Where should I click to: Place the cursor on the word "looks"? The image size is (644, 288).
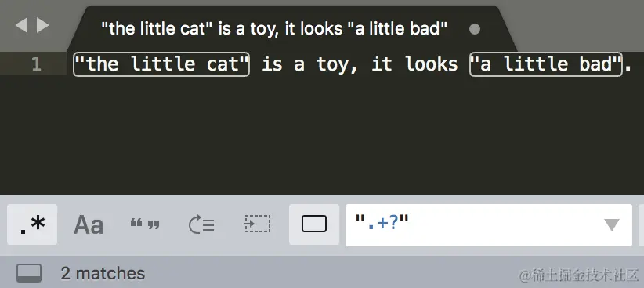click(x=431, y=64)
